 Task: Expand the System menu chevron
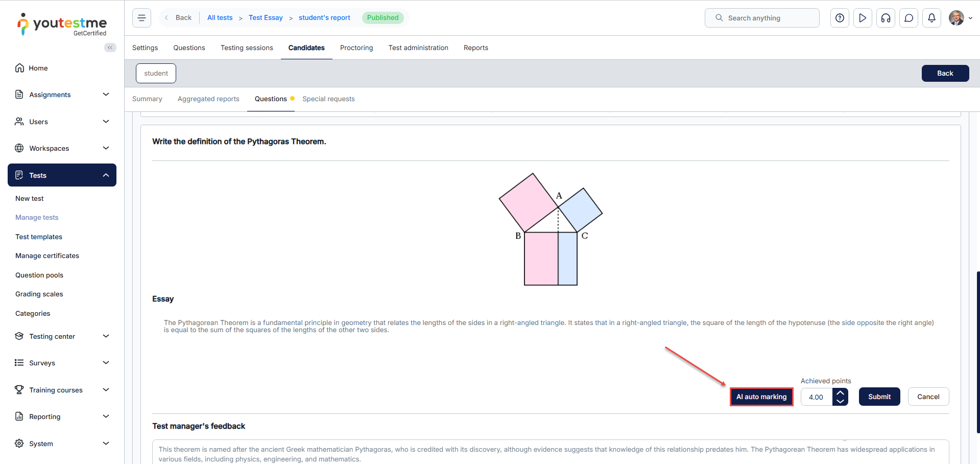(x=106, y=444)
